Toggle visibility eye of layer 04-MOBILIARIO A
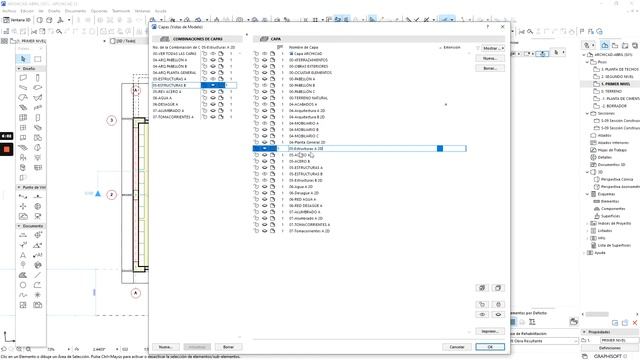The image size is (640, 360). tap(264, 123)
